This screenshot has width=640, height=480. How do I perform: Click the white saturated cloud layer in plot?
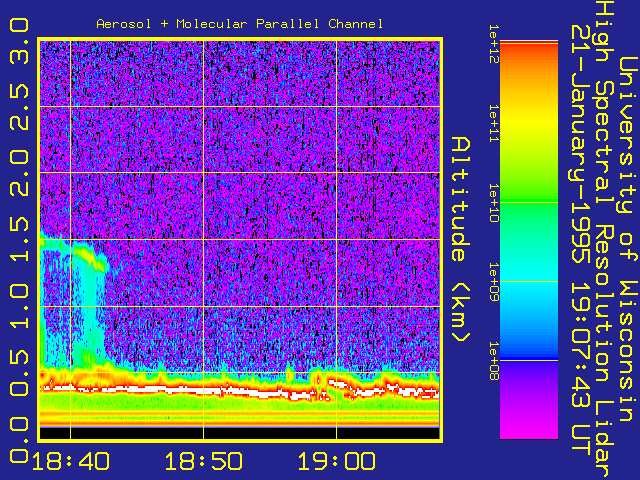[241, 391]
